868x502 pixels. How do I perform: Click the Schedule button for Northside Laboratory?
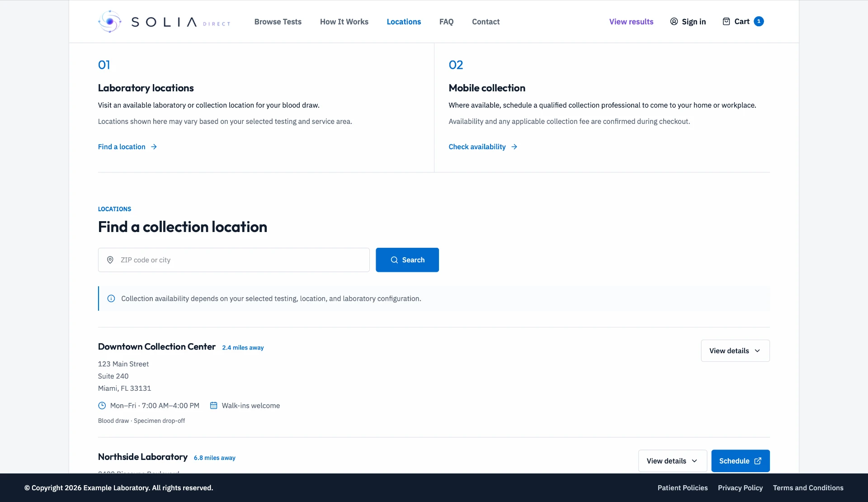[740, 461]
